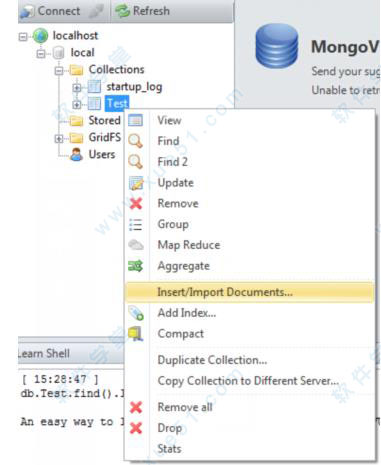Select Insert/Import Documents... menu entry
This screenshot has height=465, width=381.
point(249,292)
